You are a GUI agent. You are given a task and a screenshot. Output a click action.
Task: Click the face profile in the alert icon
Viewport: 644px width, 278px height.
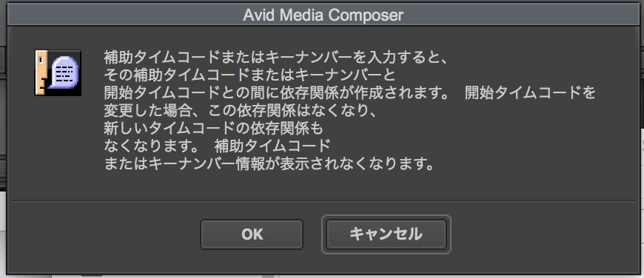tap(42, 73)
